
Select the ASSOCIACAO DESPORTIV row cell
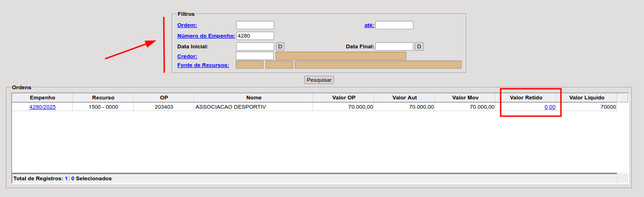(253, 107)
